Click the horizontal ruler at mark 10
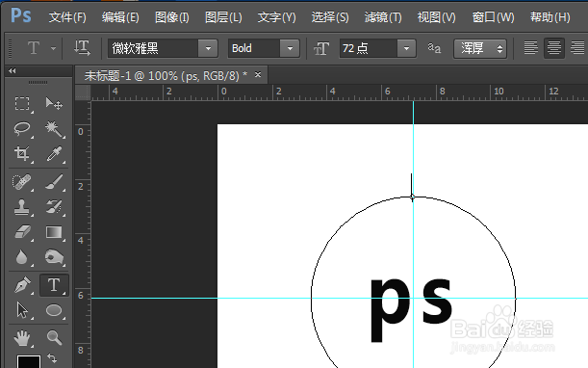The image size is (588, 368). tap(499, 92)
